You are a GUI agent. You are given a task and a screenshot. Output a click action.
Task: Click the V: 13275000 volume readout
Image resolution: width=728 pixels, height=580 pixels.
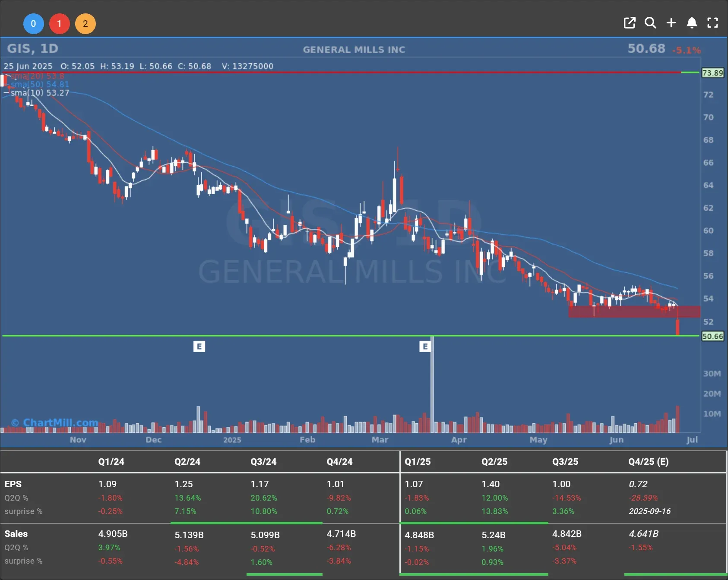point(247,66)
